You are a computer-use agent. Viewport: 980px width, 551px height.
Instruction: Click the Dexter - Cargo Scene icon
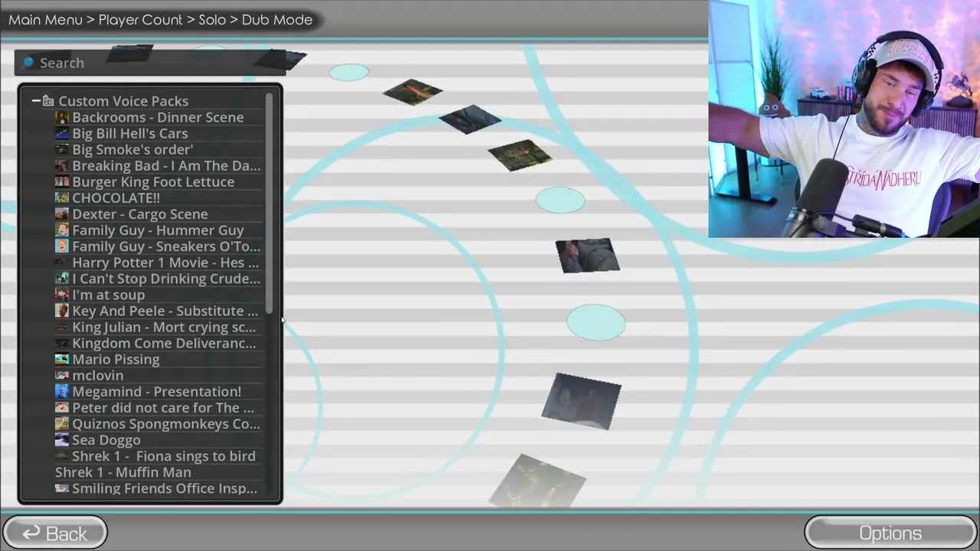click(x=62, y=214)
